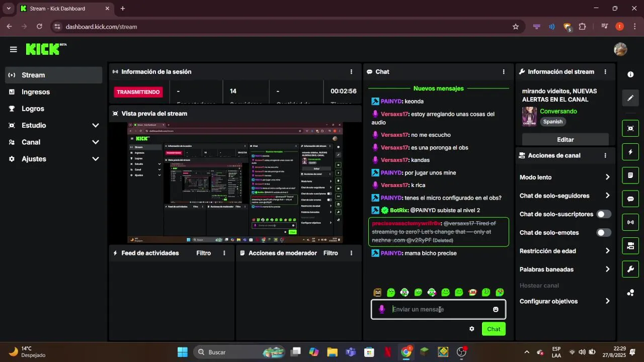Click the info icon in the right rail
This screenshot has height=362, width=644.
click(x=630, y=74)
